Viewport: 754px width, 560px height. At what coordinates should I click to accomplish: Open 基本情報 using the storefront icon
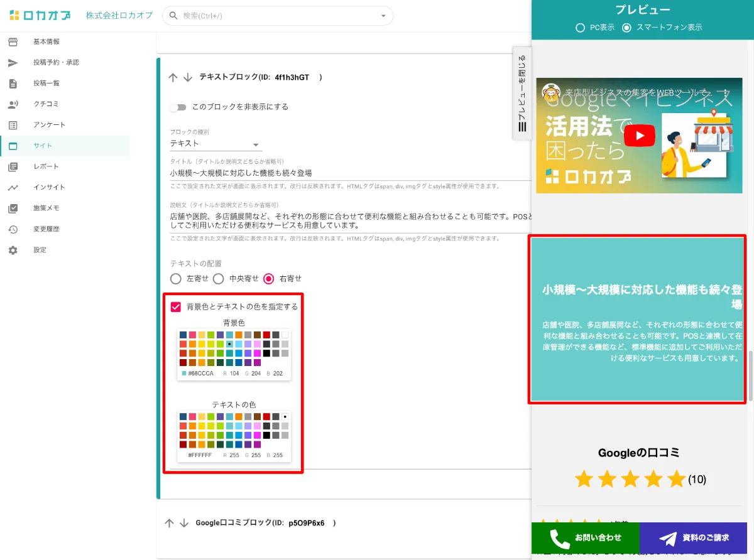[14, 41]
